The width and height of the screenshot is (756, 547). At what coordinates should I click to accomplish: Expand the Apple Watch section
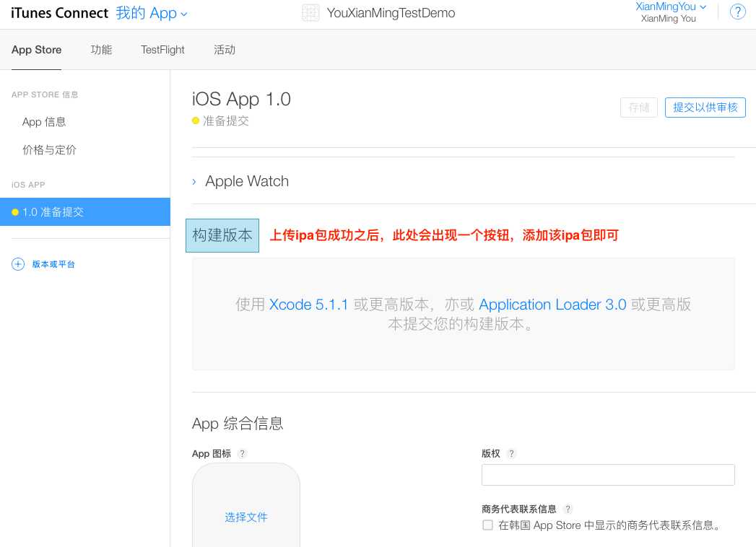click(194, 182)
